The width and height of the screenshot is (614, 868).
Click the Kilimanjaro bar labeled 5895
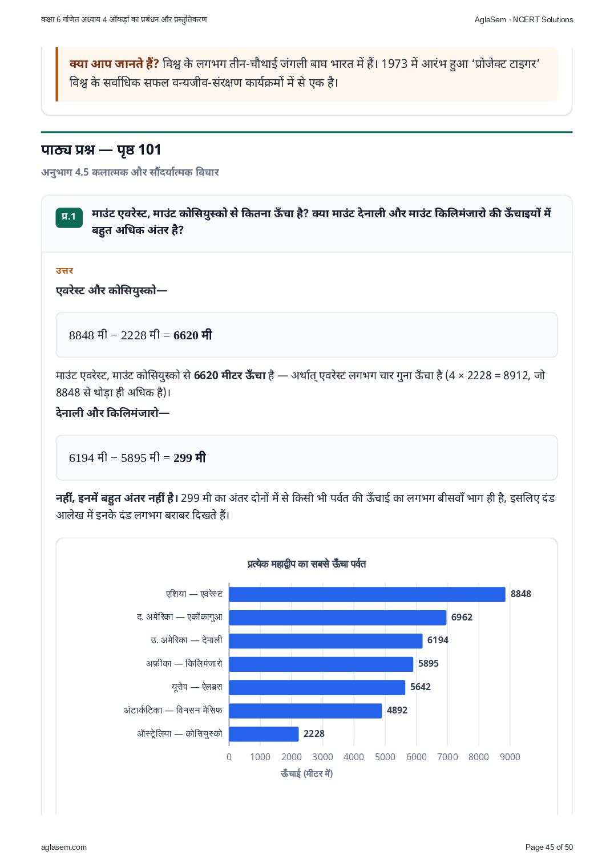point(321,664)
